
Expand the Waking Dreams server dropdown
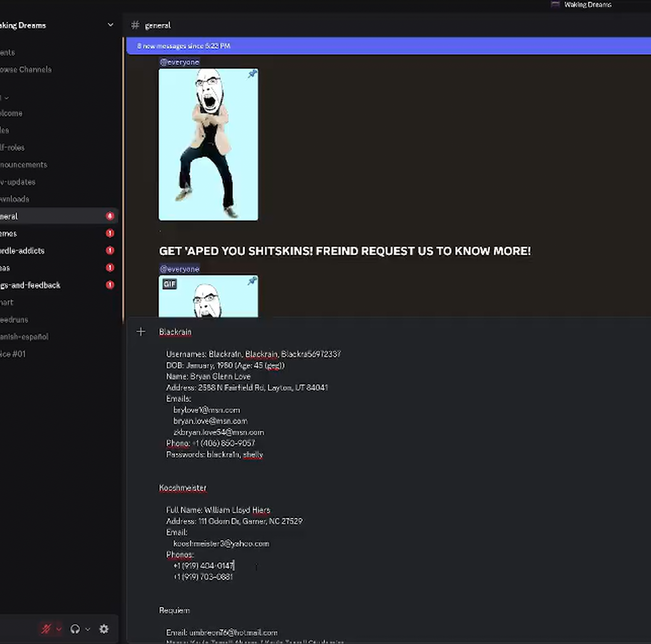click(111, 25)
